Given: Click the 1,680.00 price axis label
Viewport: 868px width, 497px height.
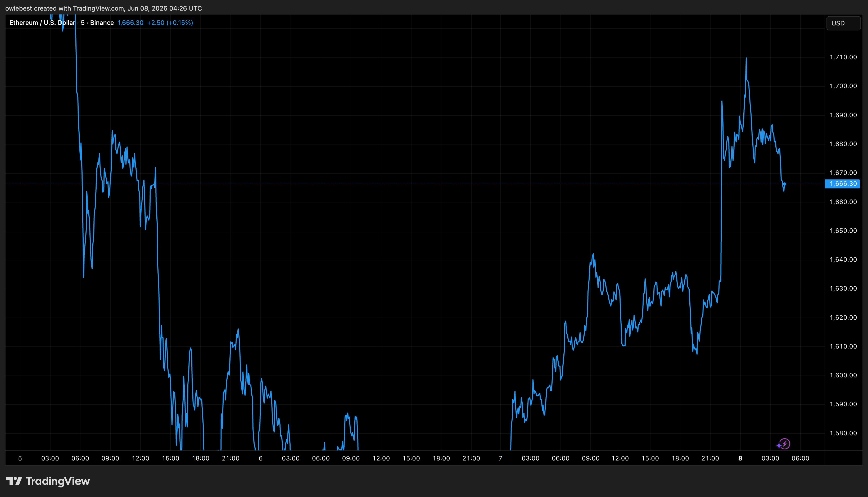Looking at the screenshot, I should 843,144.
